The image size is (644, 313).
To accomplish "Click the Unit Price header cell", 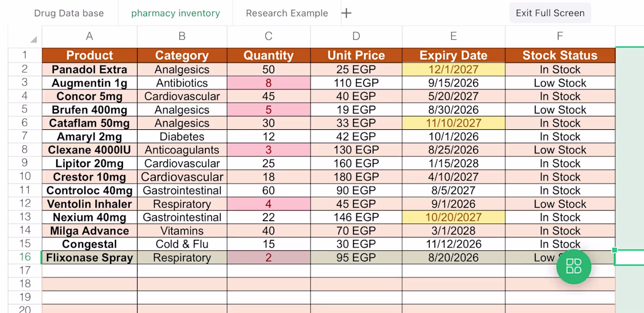I will pos(356,56).
